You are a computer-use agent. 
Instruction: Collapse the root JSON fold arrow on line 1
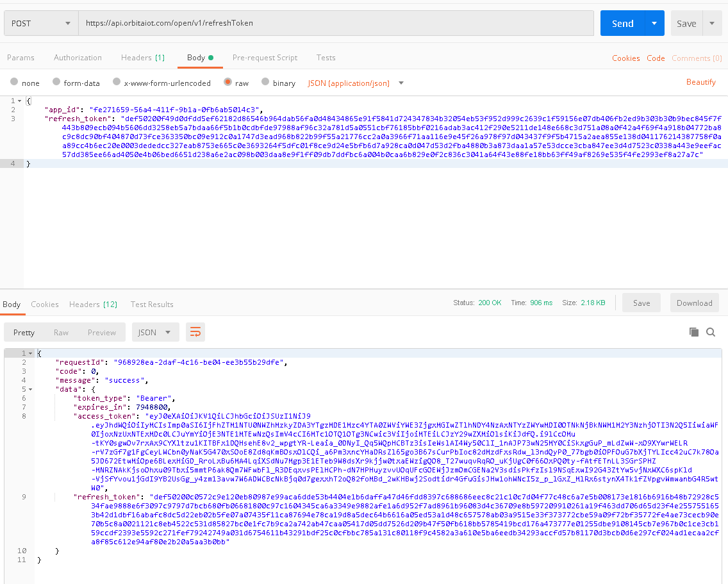[30, 353]
